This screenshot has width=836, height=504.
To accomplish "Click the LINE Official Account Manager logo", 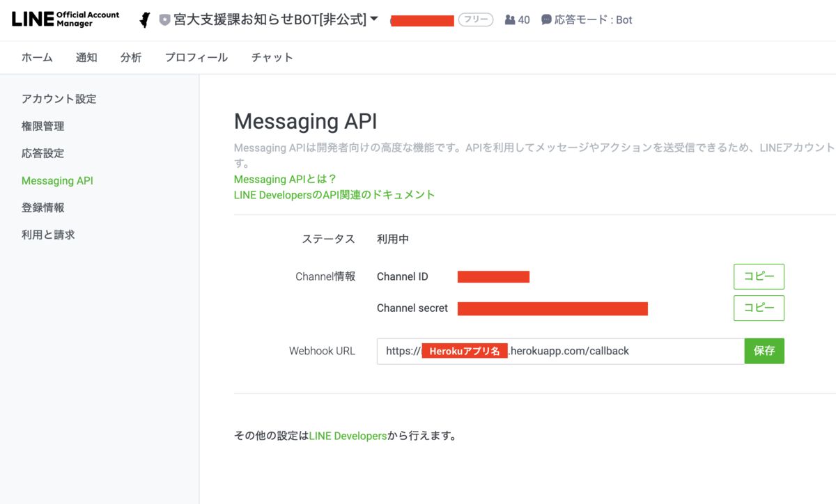I will pos(65,19).
